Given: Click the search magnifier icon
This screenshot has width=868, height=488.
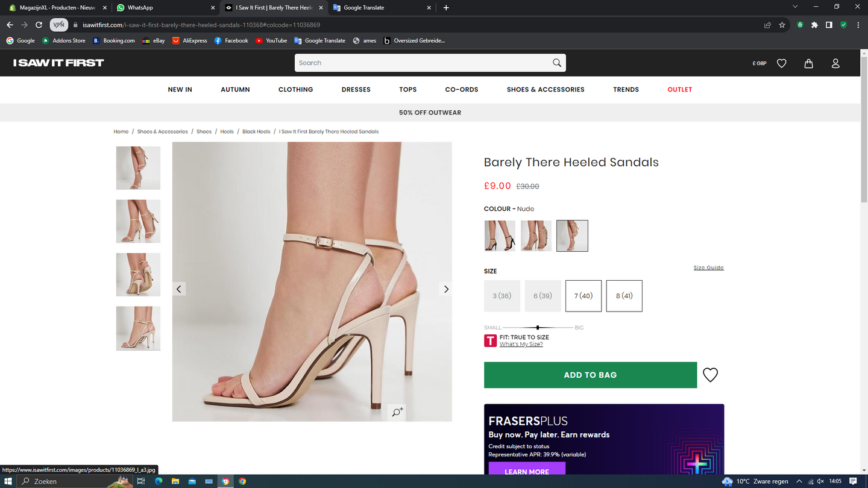Looking at the screenshot, I should coord(556,63).
